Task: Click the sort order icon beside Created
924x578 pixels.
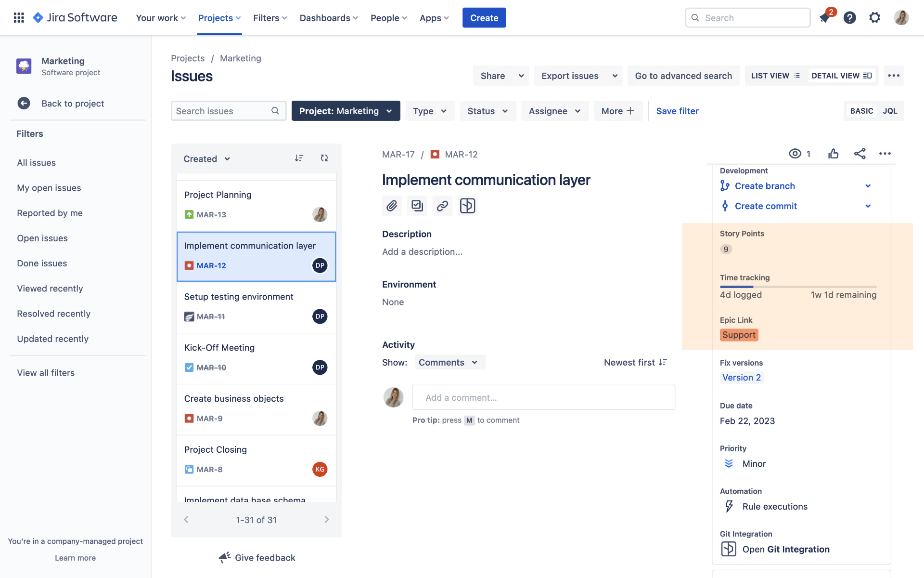Action: tap(299, 158)
